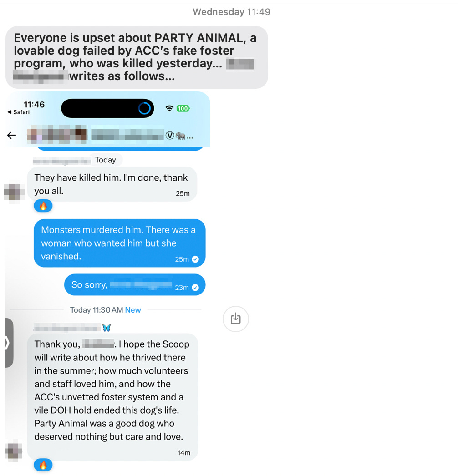Click the read checkmark on 'Monsters murdered him'
Screen dimensions: 458x476
tap(196, 259)
